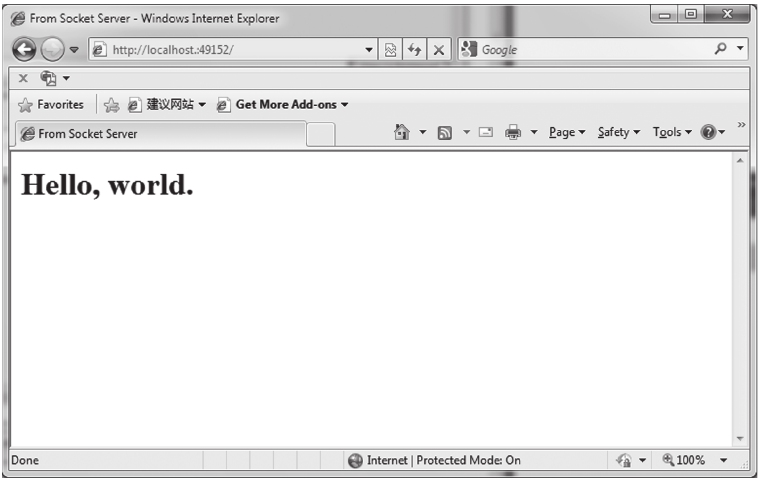Click Internet | Protected Mode: On status
This screenshot has height=481, width=761.
tap(444, 460)
